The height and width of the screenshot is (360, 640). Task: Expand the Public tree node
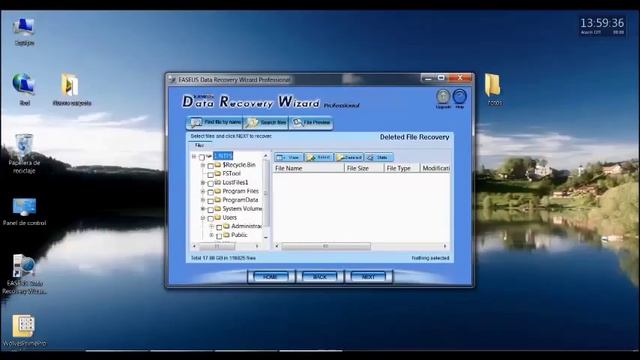[211, 235]
